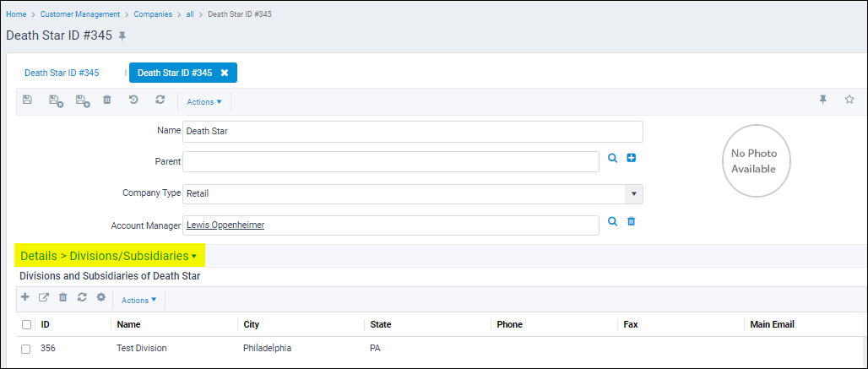The width and height of the screenshot is (868, 369).
Task: Click the 'all' breadcrumb link
Action: click(190, 14)
